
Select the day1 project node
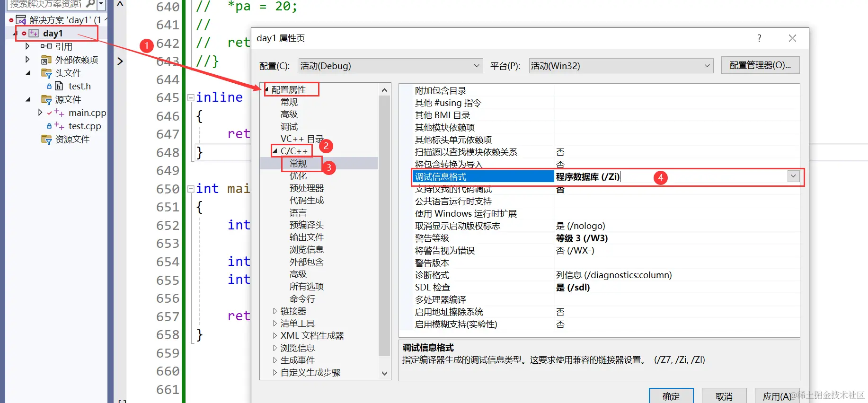tap(53, 33)
